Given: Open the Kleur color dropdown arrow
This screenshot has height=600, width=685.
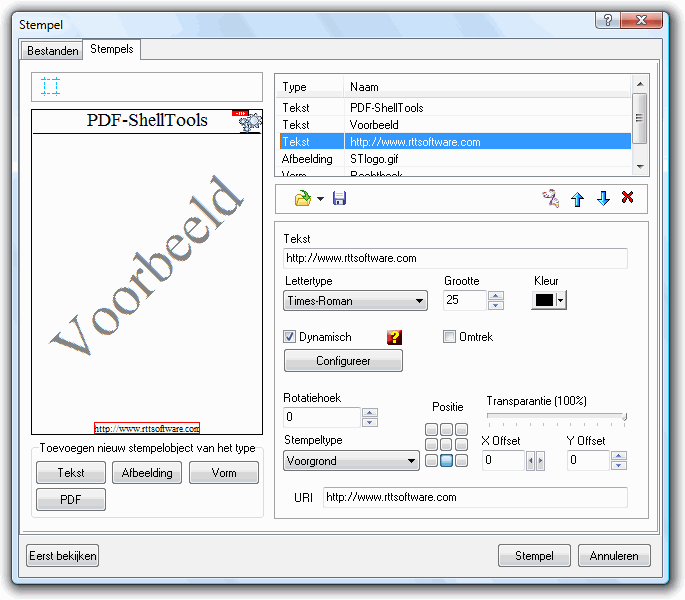Looking at the screenshot, I should coord(561,300).
